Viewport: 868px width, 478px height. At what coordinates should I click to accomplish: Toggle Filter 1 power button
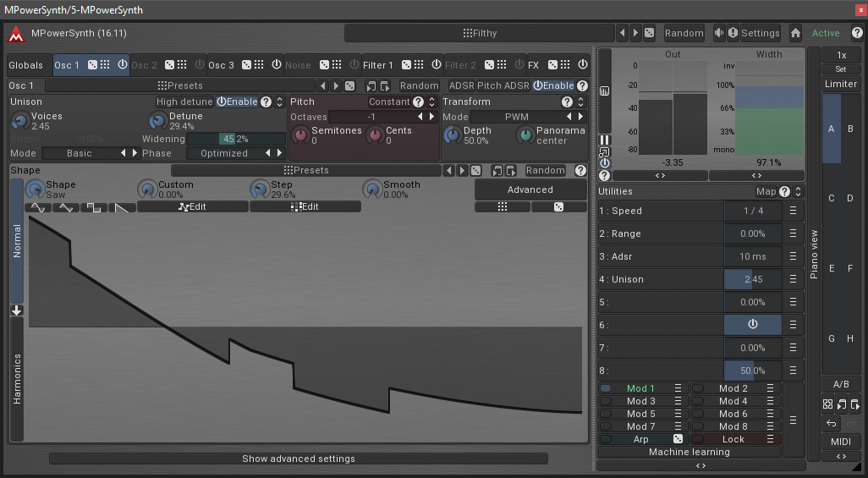click(x=437, y=64)
